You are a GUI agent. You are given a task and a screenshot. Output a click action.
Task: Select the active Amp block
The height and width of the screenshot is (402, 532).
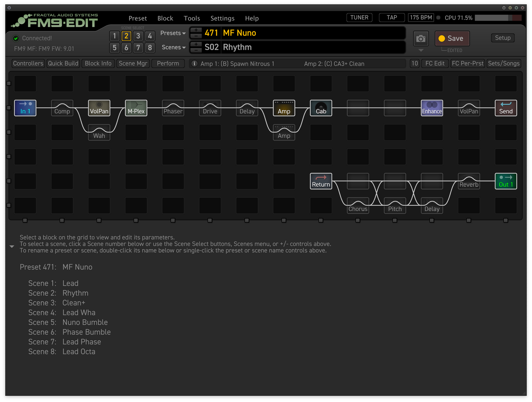[284, 108]
